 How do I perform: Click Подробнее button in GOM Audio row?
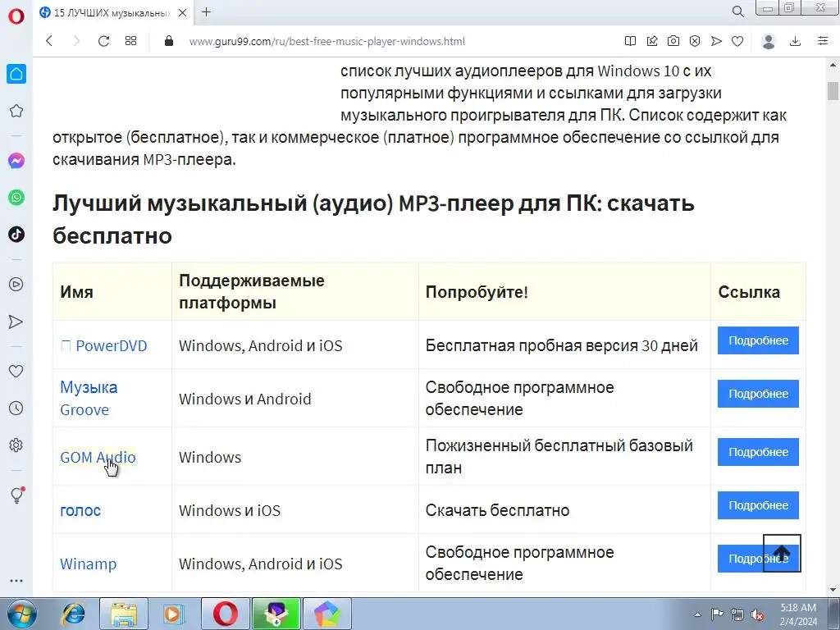(x=758, y=452)
